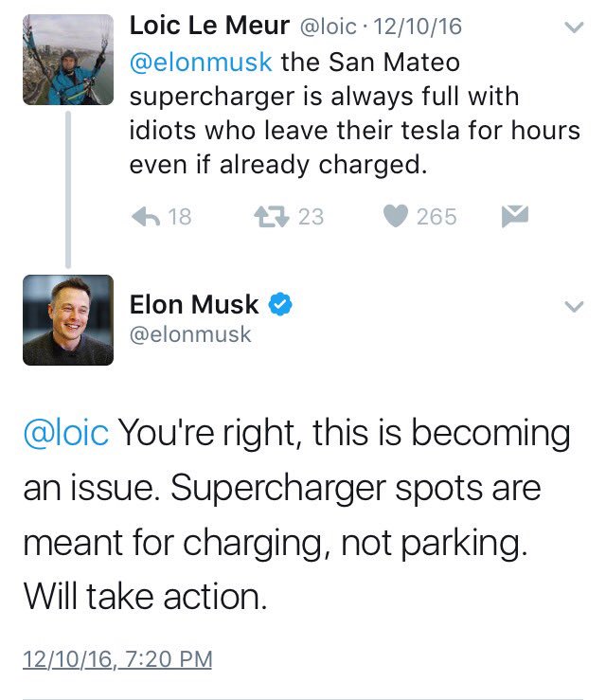Click the Loic Le Meur display name
The width and height of the screenshot is (606, 700).
click(209, 25)
